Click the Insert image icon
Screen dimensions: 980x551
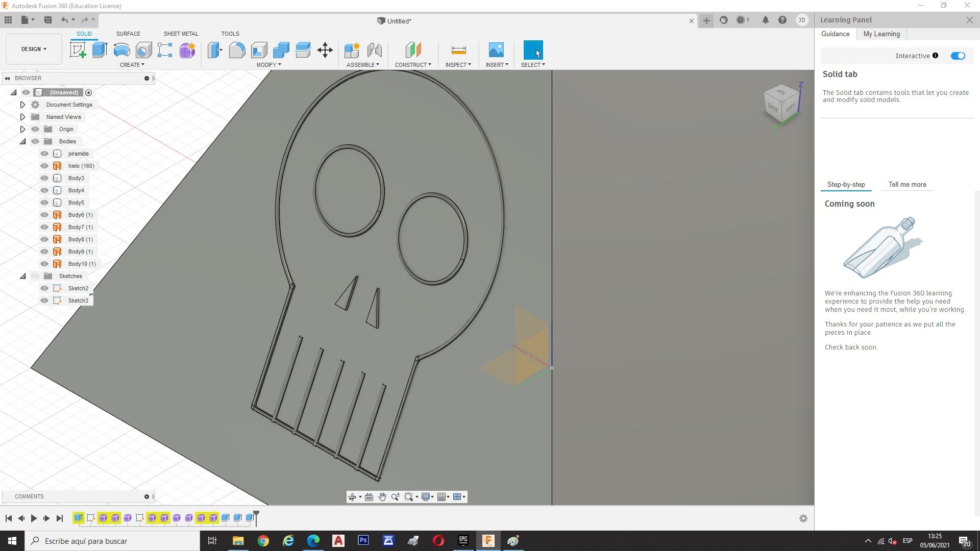[x=496, y=50]
